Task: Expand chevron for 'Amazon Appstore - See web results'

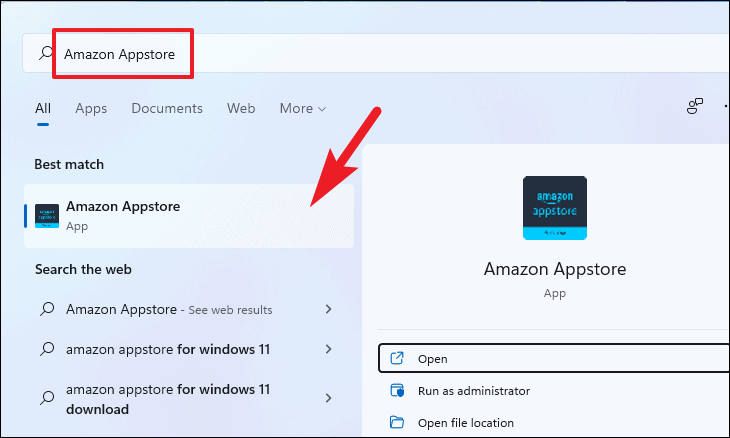Action: (x=329, y=309)
